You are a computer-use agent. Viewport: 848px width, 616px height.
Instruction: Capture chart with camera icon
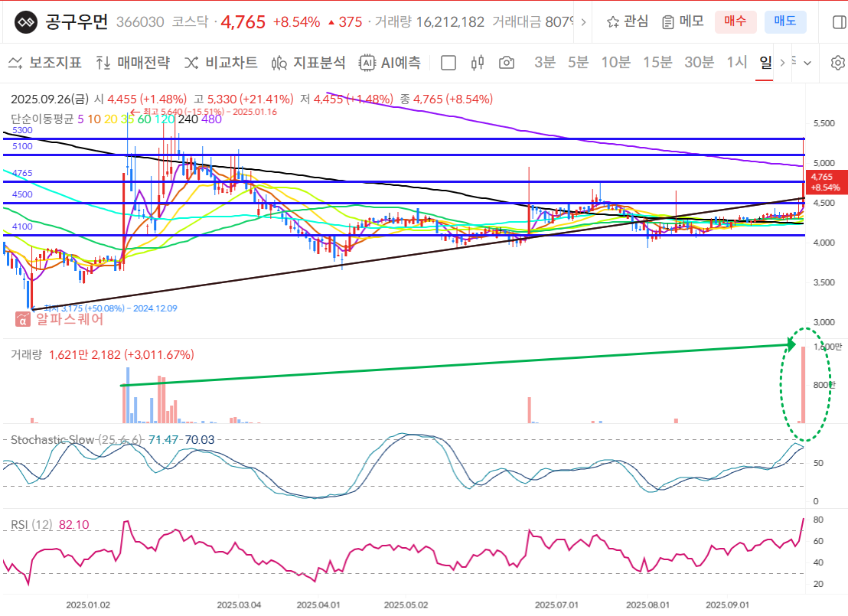click(x=507, y=63)
